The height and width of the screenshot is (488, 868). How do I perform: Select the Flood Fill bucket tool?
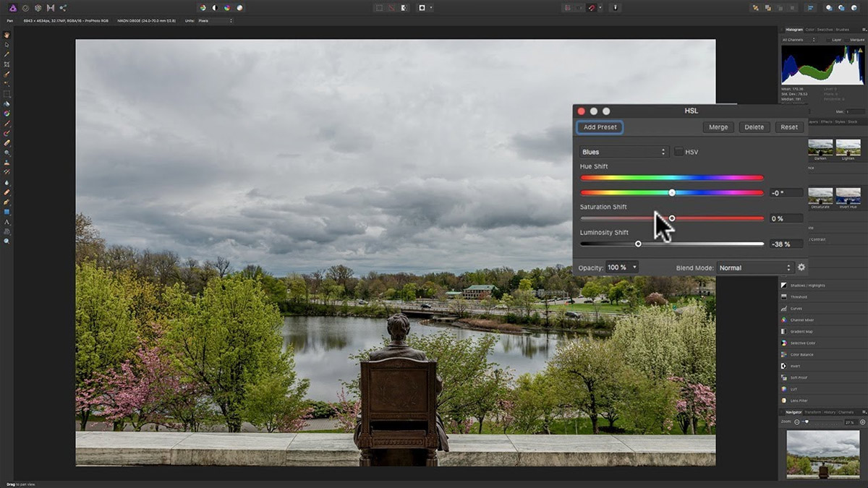7,104
